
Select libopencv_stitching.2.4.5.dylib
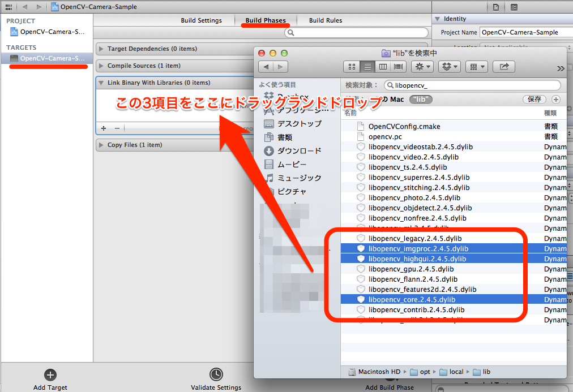[454, 188]
